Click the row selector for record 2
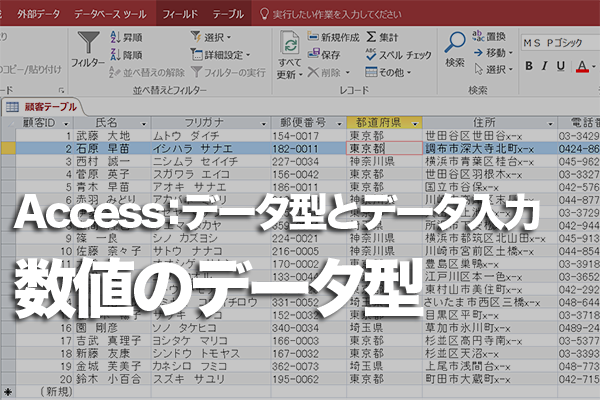600x400 pixels. coord(8,149)
